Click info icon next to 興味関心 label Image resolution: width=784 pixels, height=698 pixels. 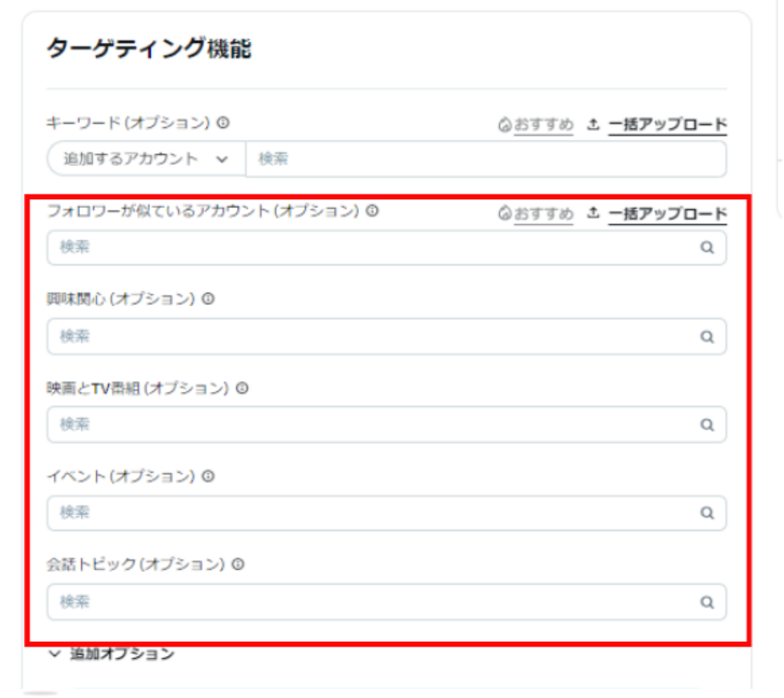(x=208, y=299)
